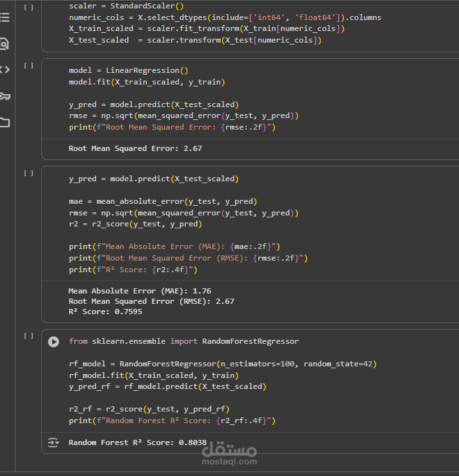The height and width of the screenshot is (476, 459).
Task: Click output 'R² Score: 0.7595'
Action: coord(105,312)
